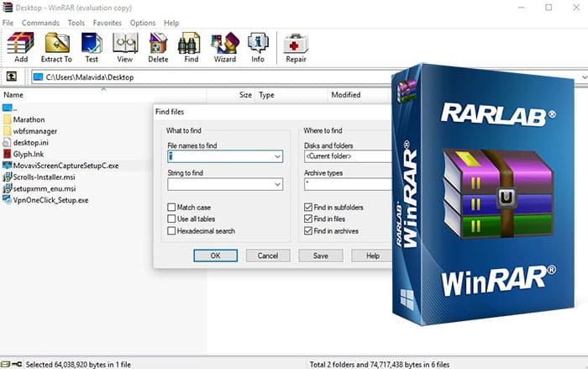This screenshot has width=588, height=369.
Task: Open the Info toolbar icon
Action: tap(258, 43)
